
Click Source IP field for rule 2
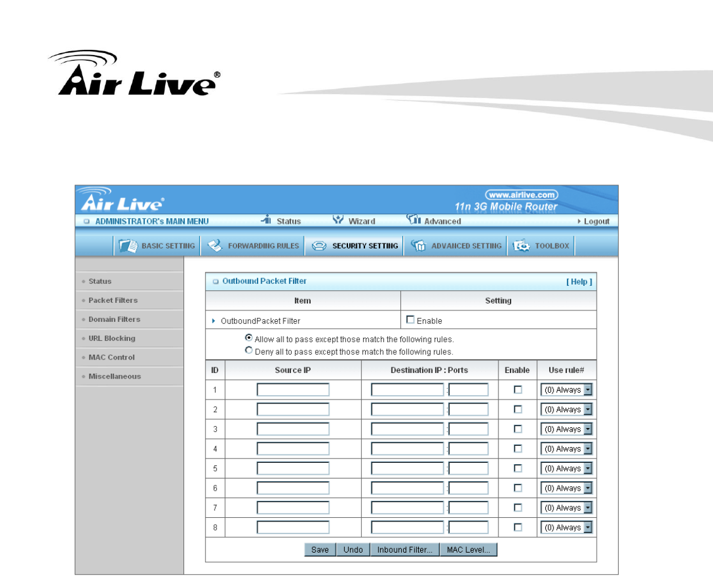293,410
